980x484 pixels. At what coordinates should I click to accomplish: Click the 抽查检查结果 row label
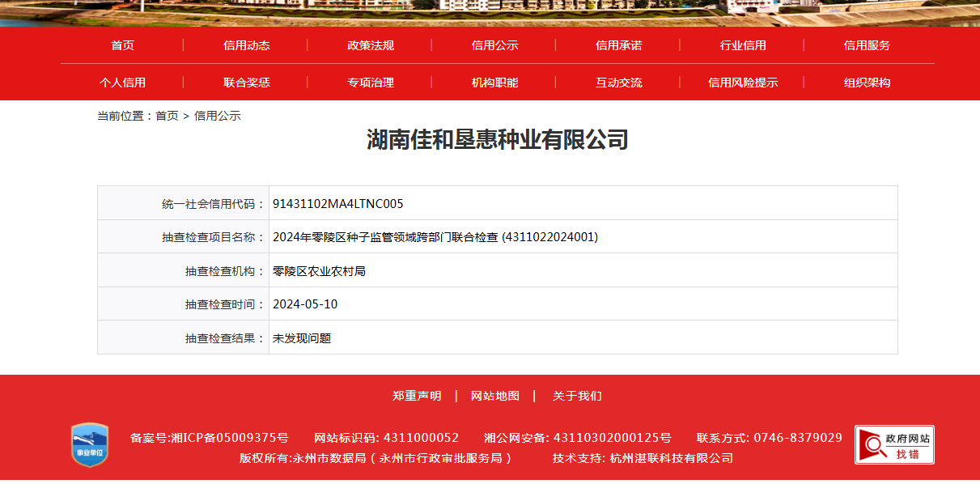pos(225,338)
